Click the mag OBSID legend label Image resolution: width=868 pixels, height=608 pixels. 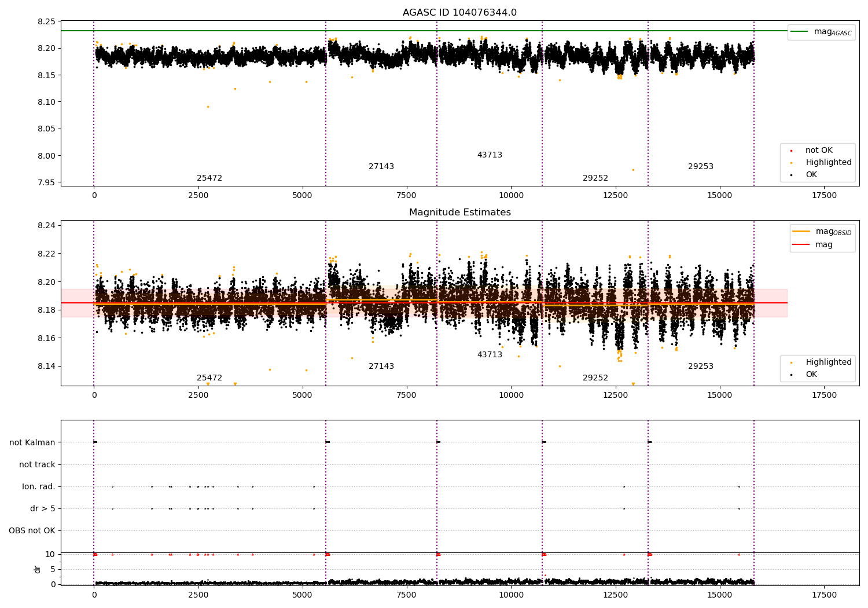(x=833, y=232)
